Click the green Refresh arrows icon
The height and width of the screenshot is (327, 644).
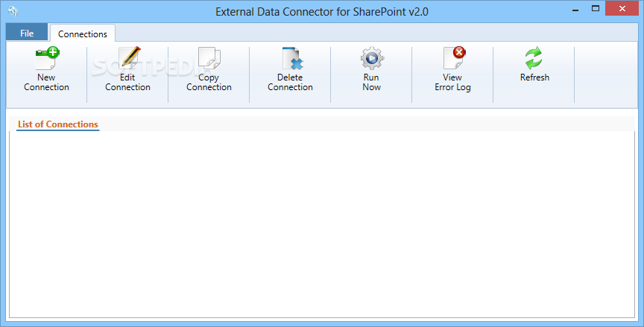(534, 58)
